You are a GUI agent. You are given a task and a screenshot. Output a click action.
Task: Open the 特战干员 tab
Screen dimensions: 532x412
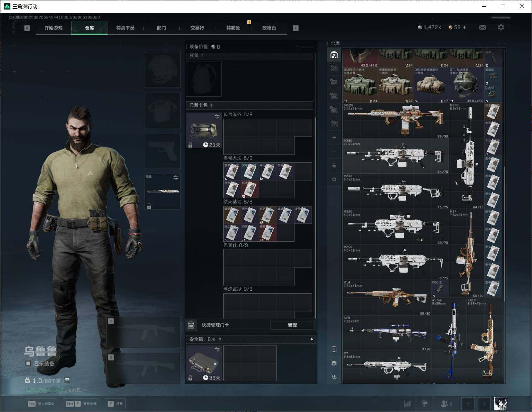click(125, 28)
